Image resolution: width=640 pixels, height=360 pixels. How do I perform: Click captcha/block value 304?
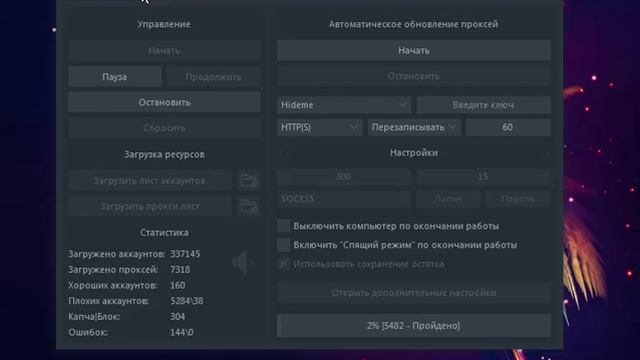coord(178,316)
